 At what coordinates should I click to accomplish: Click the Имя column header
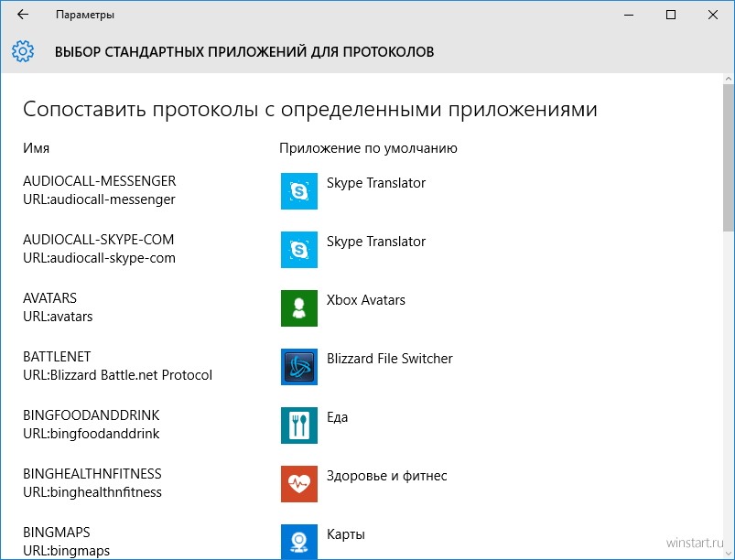36,148
